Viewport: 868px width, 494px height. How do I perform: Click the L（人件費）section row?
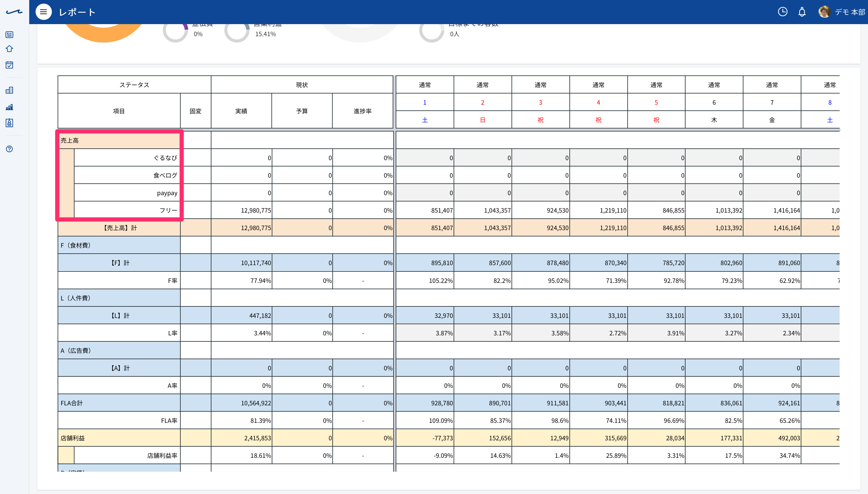[119, 298]
